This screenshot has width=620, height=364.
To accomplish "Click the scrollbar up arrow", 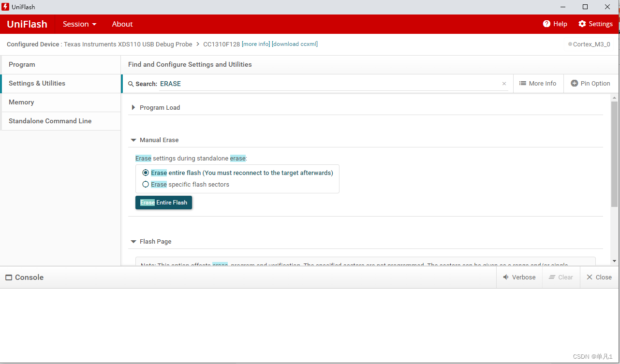I will click(614, 98).
